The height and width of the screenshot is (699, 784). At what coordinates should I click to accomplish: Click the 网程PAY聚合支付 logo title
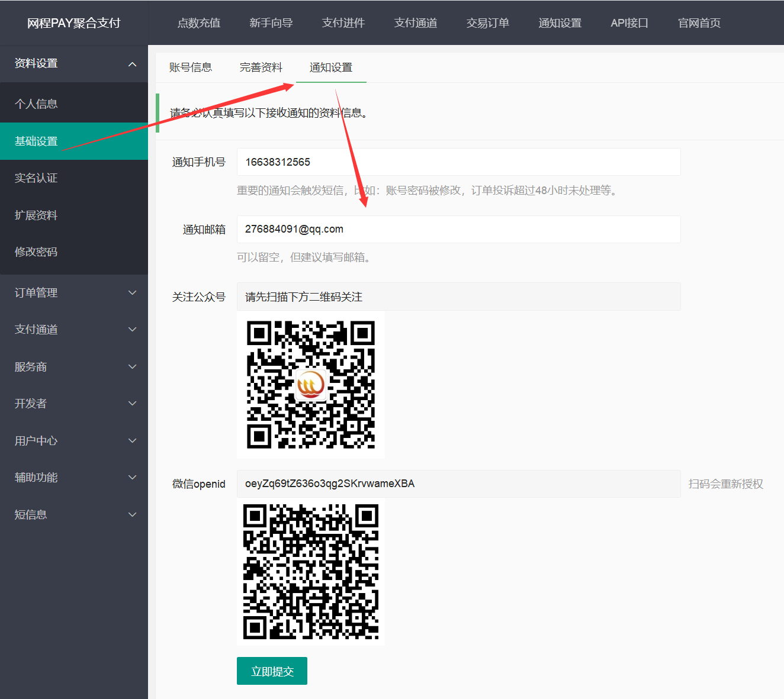pyautogui.click(x=73, y=23)
